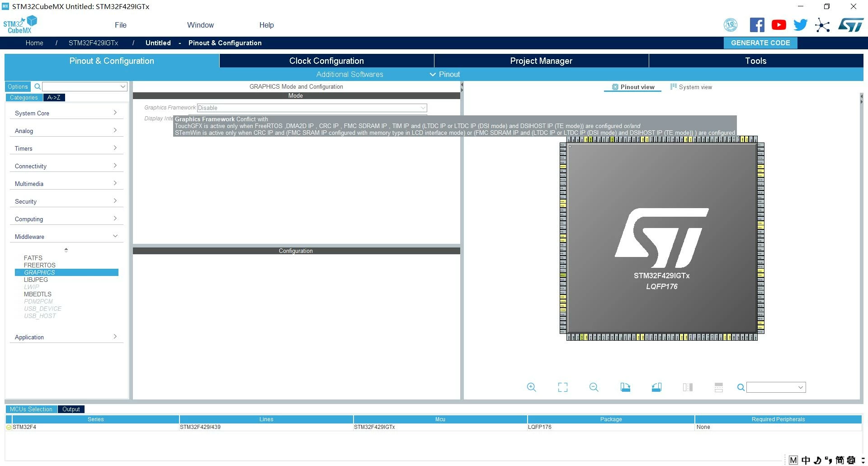
Task: Open the Graphics Framework dropdown
Action: (x=312, y=108)
